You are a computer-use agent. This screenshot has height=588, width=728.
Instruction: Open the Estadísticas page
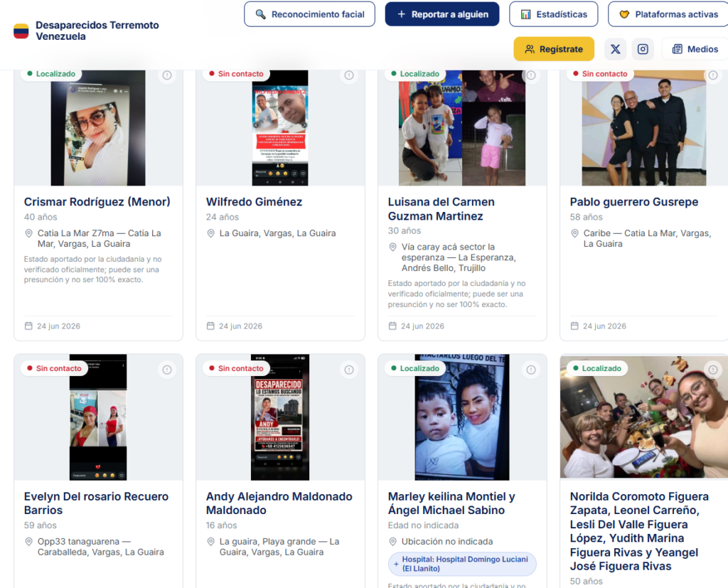(x=553, y=14)
